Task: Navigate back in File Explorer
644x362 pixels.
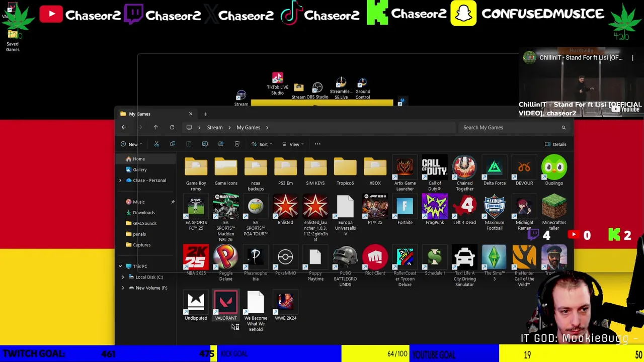Action: click(123, 127)
